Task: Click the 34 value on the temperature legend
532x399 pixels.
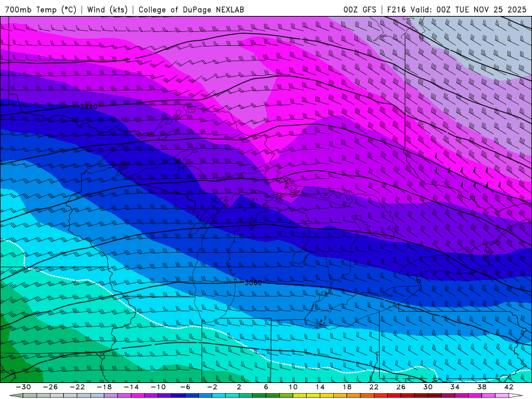Action: pos(455,387)
